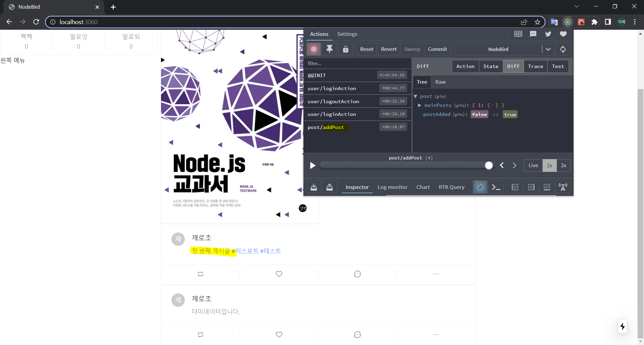Screen dimensions: 644x345
Task: Bookmark this page with the star icon
Action: pos(537,22)
